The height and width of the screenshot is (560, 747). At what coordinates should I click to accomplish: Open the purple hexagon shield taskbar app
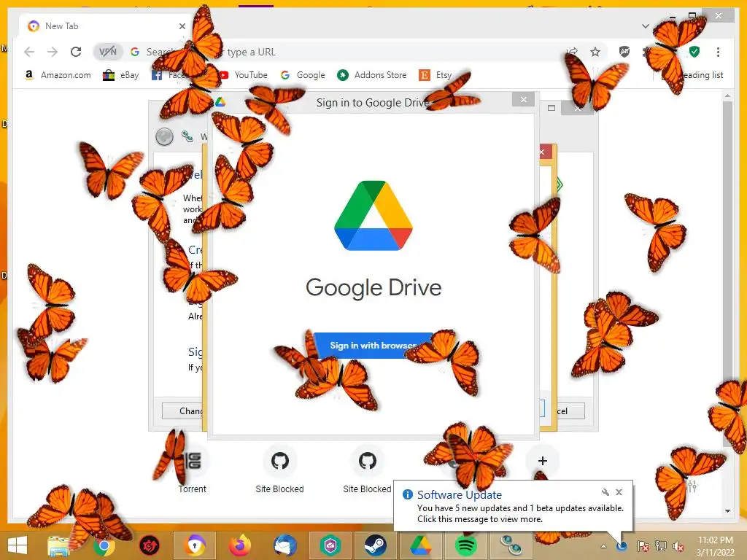coord(330,545)
